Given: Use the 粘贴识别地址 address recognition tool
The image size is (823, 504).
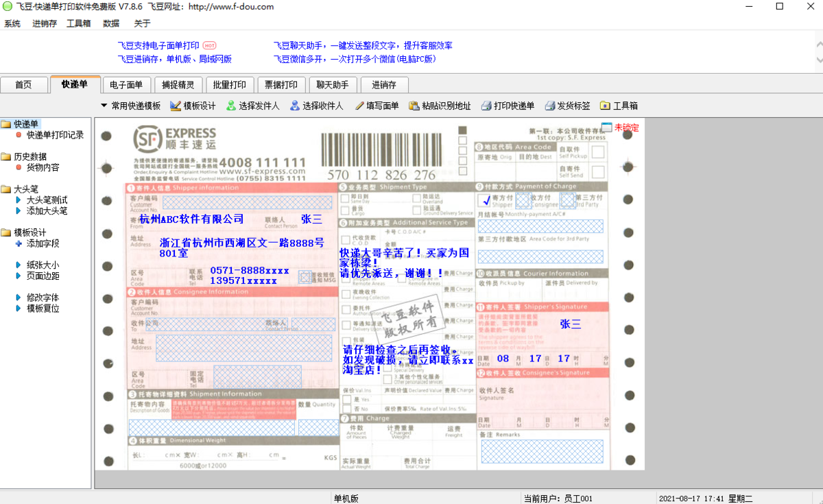Looking at the screenshot, I should (441, 106).
